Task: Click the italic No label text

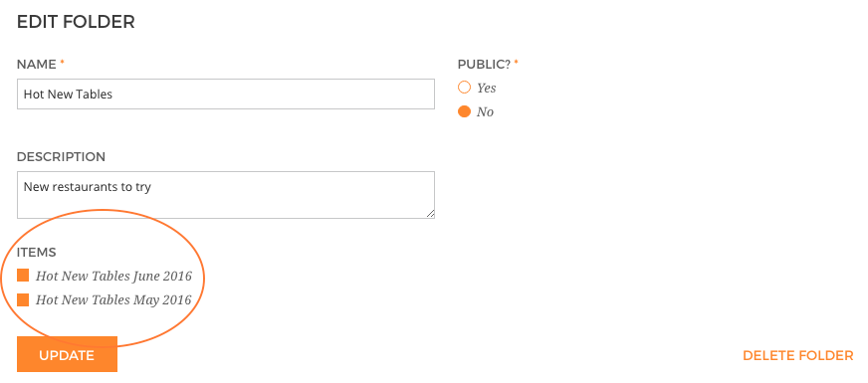Action: 485,112
